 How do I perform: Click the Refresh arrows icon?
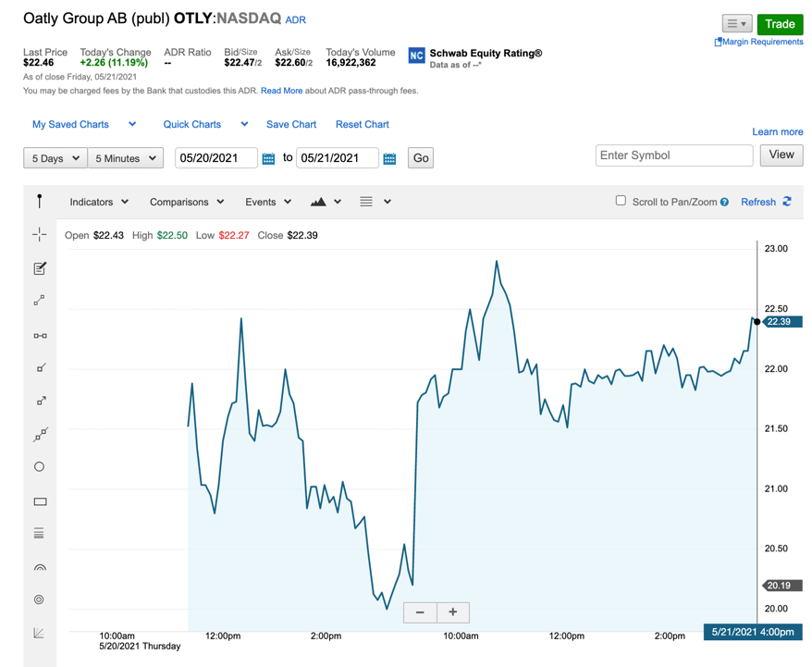(787, 202)
